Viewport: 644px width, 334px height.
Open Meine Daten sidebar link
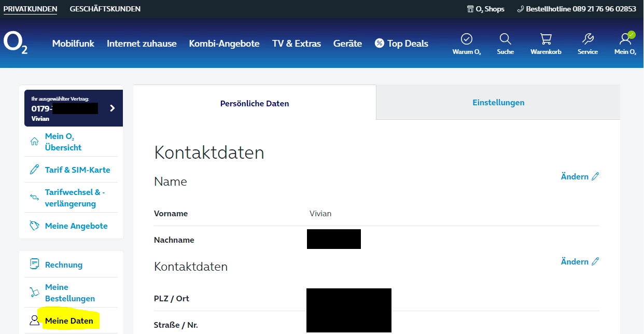[69, 321]
